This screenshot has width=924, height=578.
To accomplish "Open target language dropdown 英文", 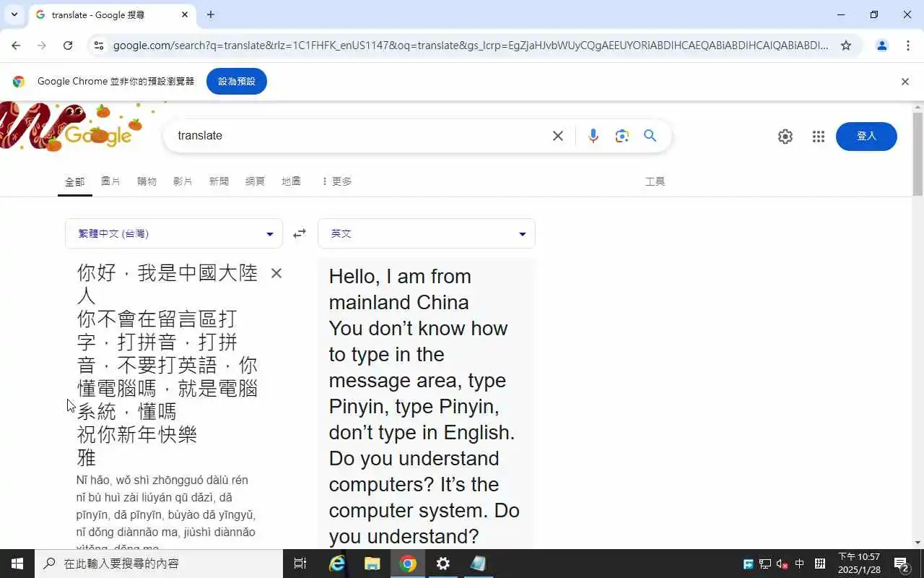I will pos(427,233).
